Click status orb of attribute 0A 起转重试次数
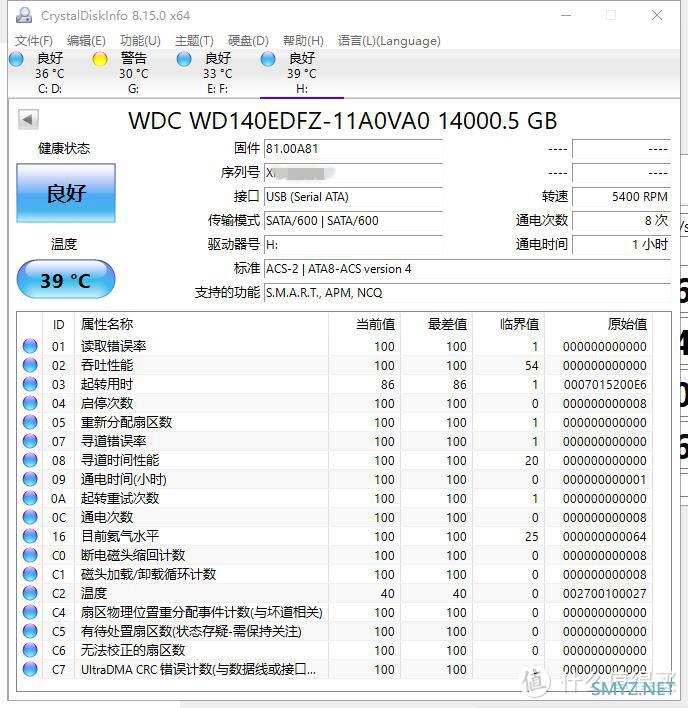The image size is (688, 708). click(30, 498)
